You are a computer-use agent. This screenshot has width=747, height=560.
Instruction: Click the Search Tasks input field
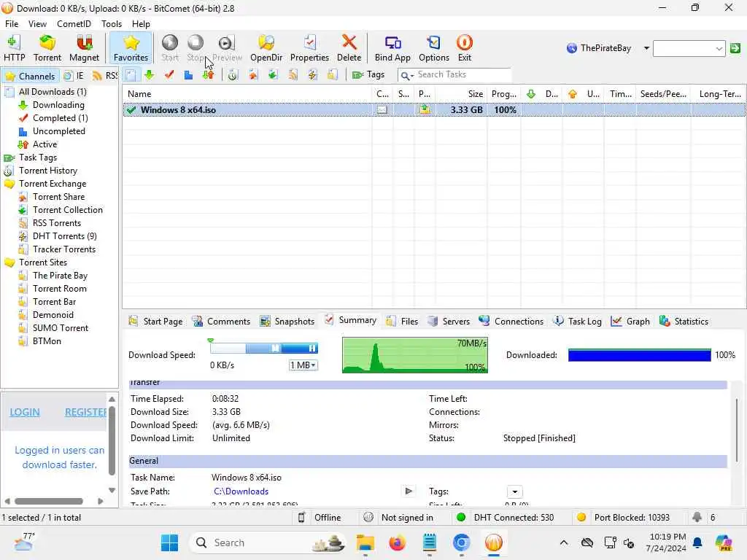[462, 75]
